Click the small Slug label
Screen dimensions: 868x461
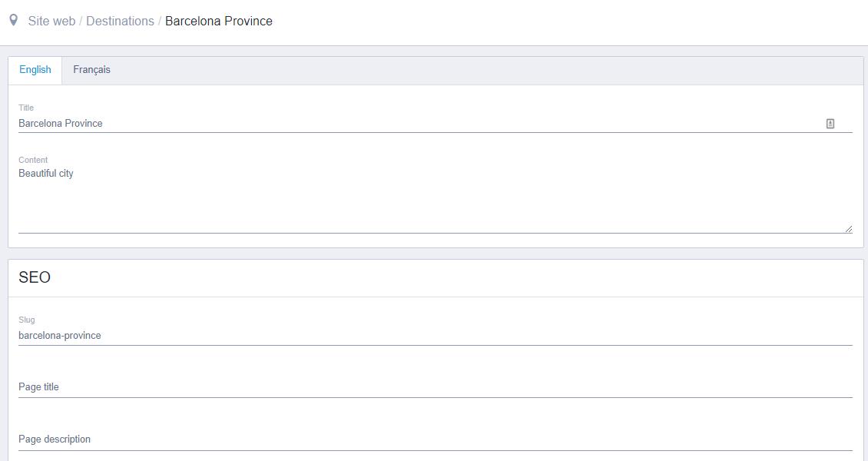click(27, 320)
